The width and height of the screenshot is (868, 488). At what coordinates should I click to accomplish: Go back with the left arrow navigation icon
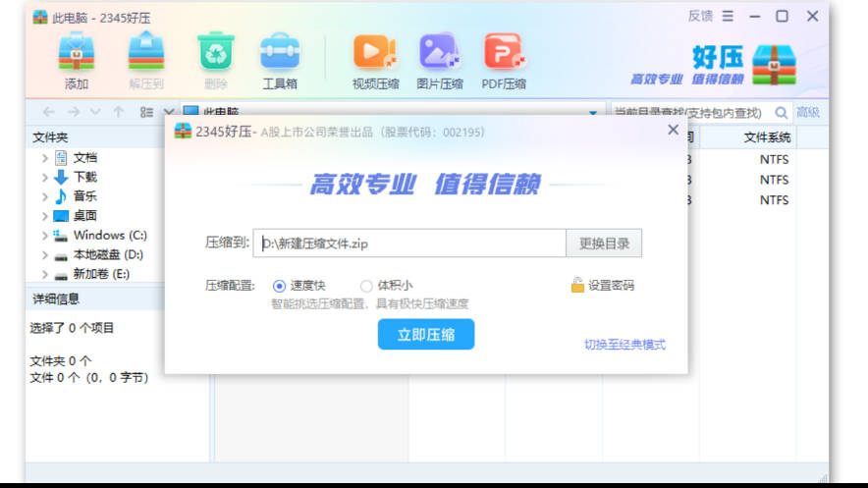click(x=49, y=112)
